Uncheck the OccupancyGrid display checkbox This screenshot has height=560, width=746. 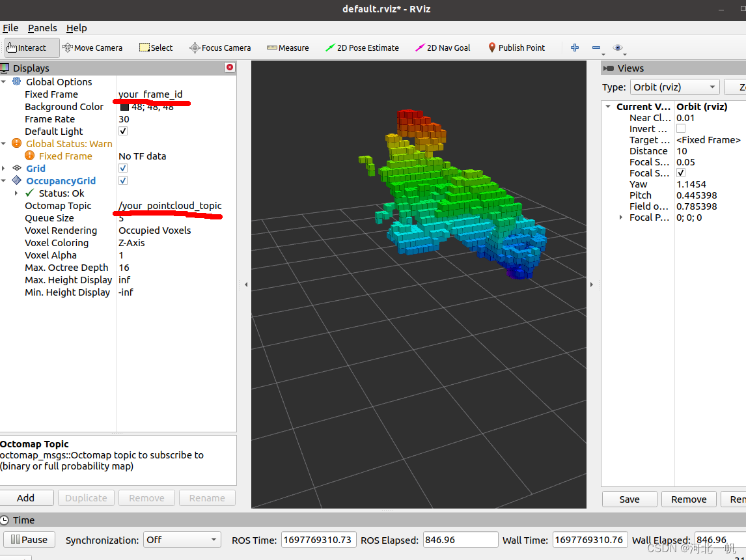tap(123, 181)
